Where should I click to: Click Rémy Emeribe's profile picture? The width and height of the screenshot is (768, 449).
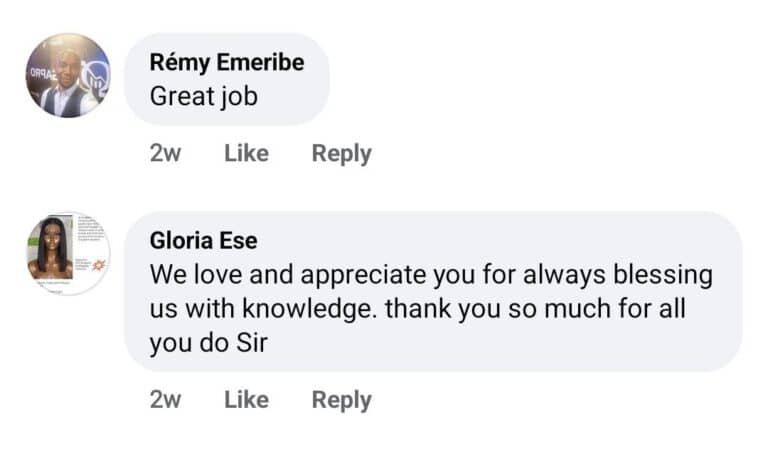[68, 76]
